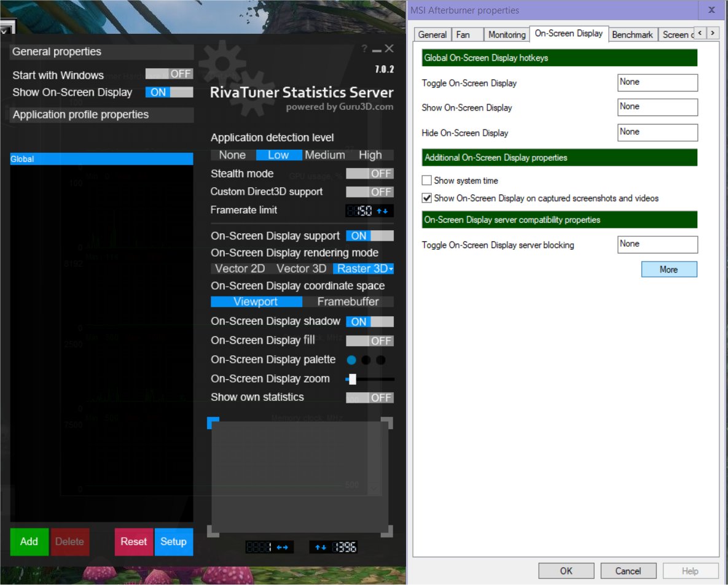Toggle Stealth mode switch

pyautogui.click(x=370, y=174)
